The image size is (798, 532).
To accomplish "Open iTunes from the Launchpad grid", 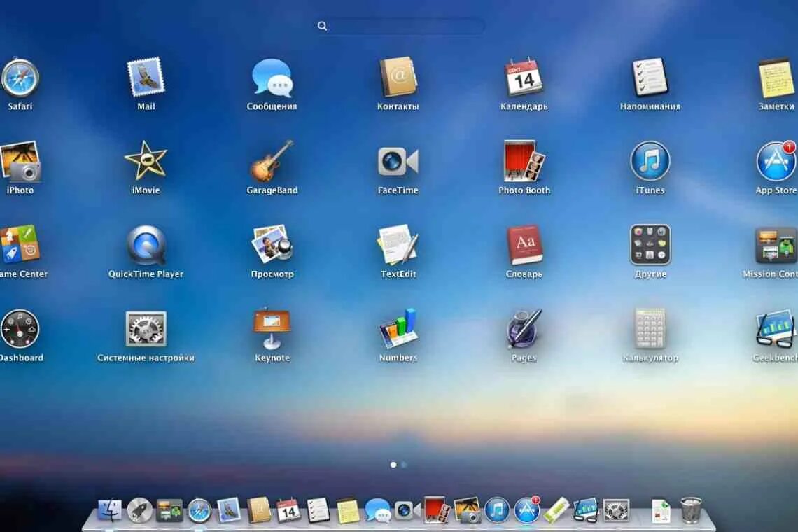I will pyautogui.click(x=650, y=162).
